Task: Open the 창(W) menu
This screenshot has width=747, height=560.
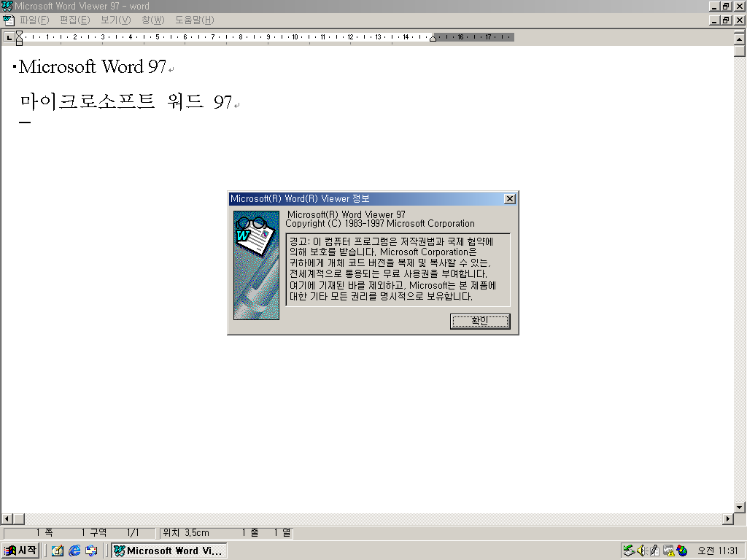Action: point(153,20)
